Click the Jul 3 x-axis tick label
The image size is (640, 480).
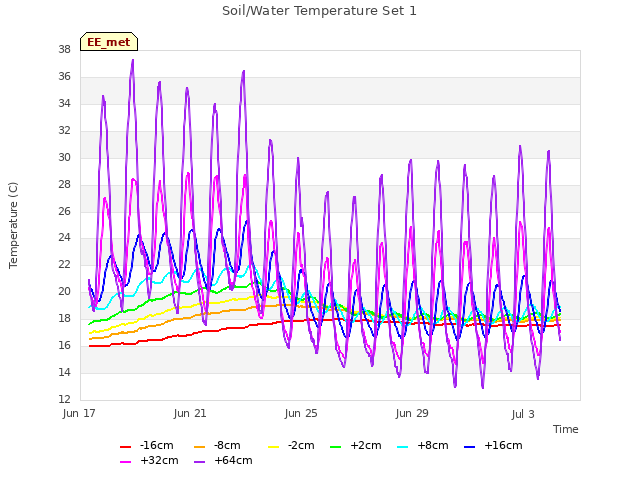coord(523,414)
